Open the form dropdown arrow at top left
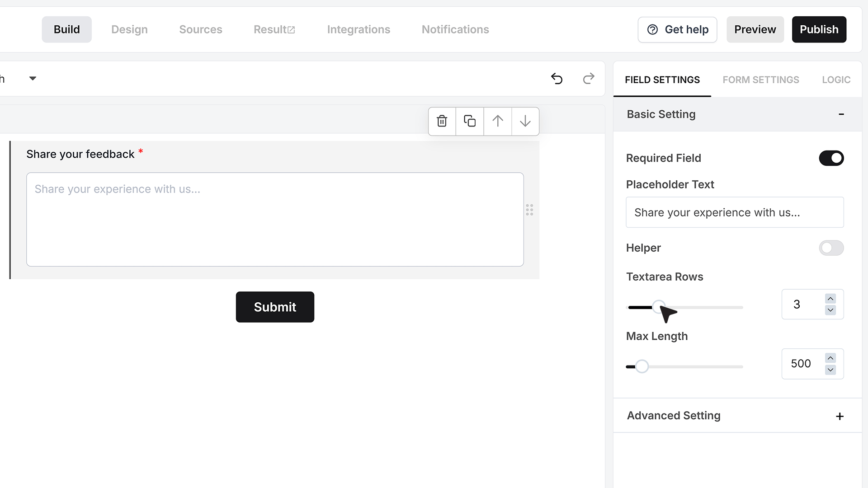The image size is (868, 488). point(33,79)
